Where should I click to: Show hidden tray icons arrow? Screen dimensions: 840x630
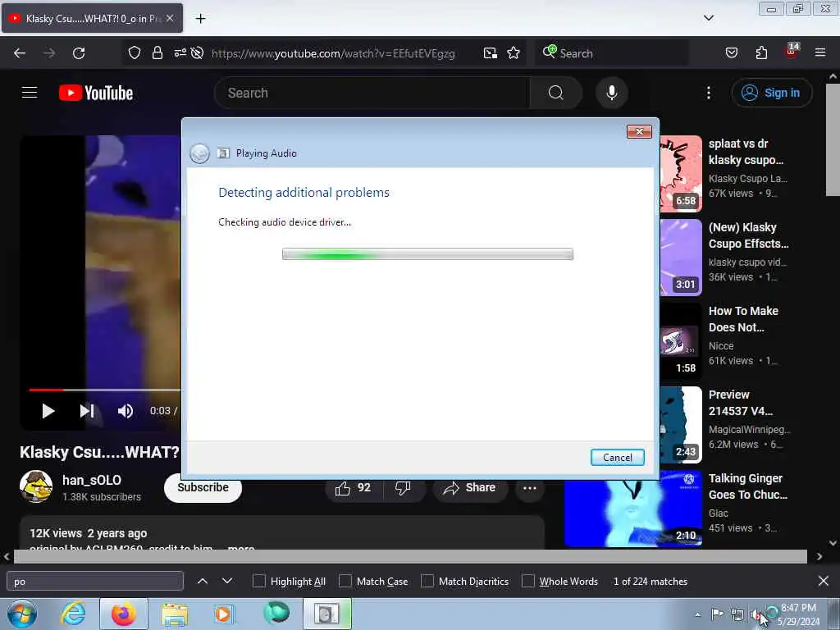point(697,615)
